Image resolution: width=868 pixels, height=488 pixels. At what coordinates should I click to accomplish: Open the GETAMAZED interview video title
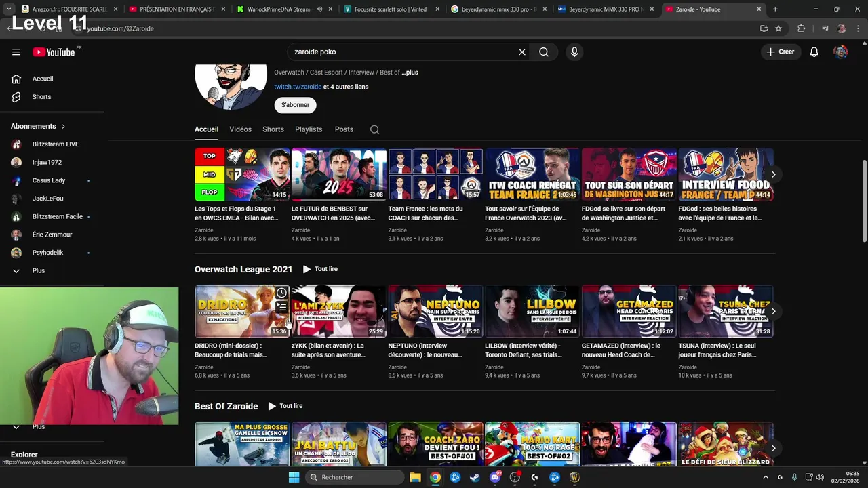[621, 350]
